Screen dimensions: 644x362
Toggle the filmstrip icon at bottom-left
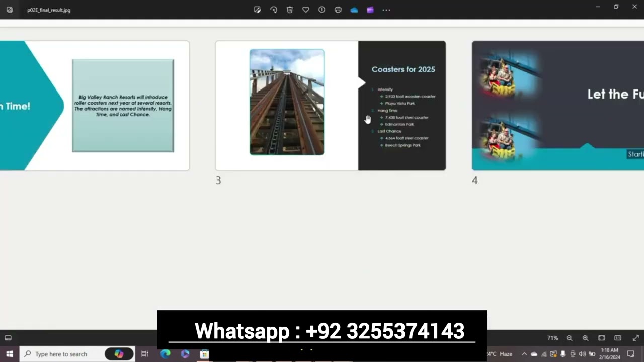8,338
